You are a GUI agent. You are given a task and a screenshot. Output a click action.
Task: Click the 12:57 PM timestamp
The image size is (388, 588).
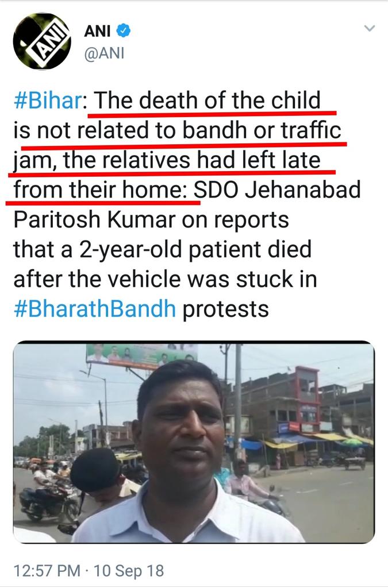click(47, 571)
